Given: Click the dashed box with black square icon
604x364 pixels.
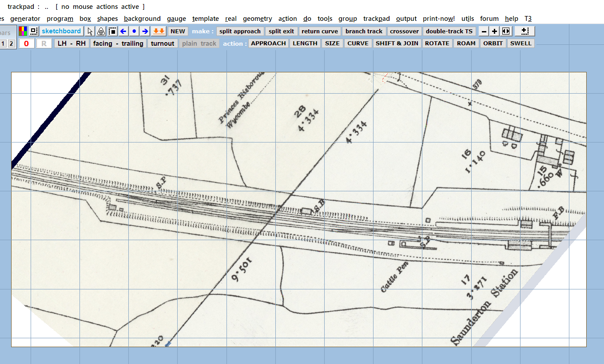Looking at the screenshot, I should point(112,31).
